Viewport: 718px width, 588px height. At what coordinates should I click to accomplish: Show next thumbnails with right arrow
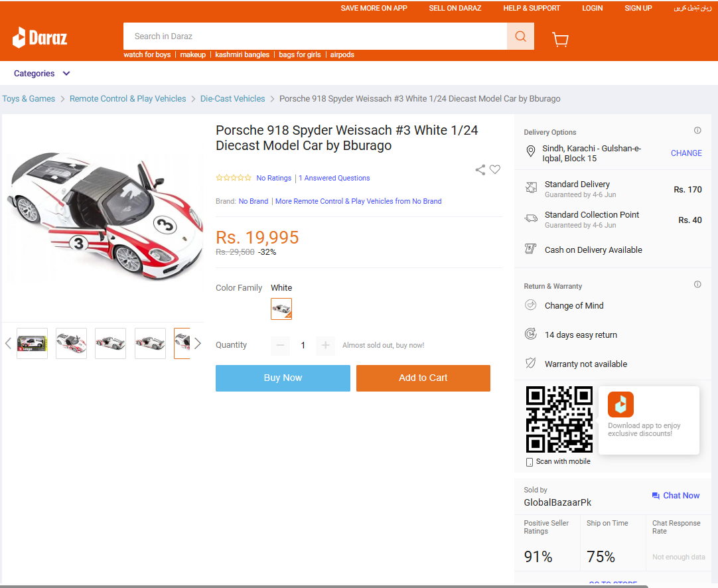197,344
